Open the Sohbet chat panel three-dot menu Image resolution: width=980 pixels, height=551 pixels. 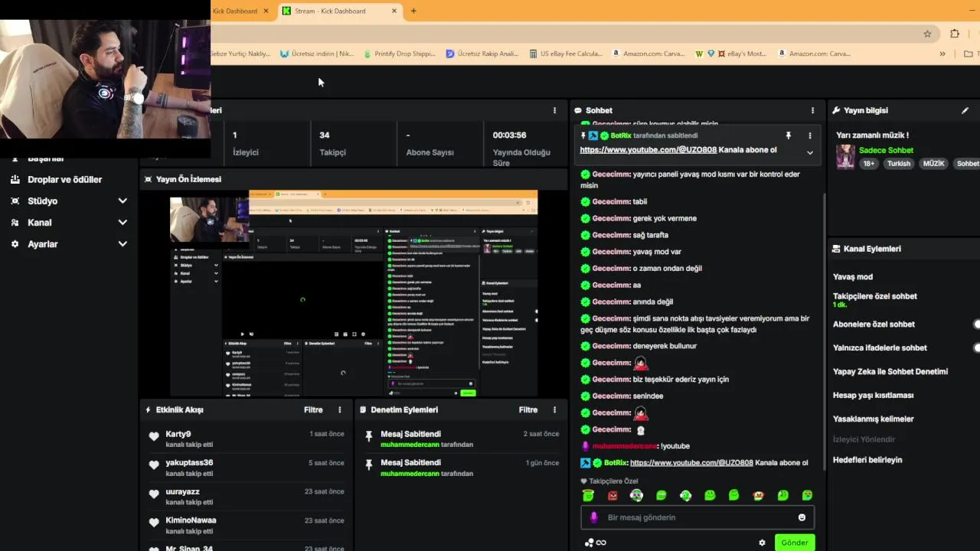(812, 110)
